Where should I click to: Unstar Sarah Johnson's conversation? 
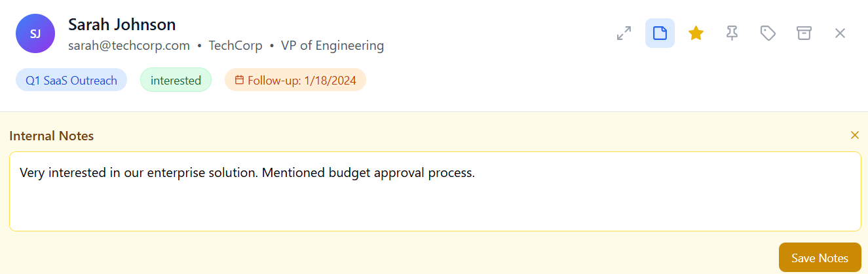[696, 33]
